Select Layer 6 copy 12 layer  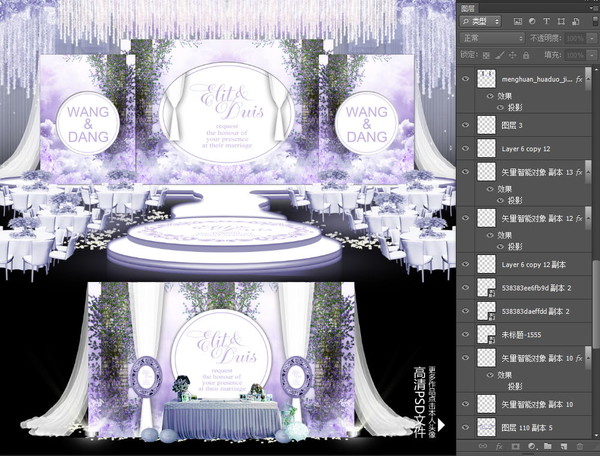tap(525, 148)
